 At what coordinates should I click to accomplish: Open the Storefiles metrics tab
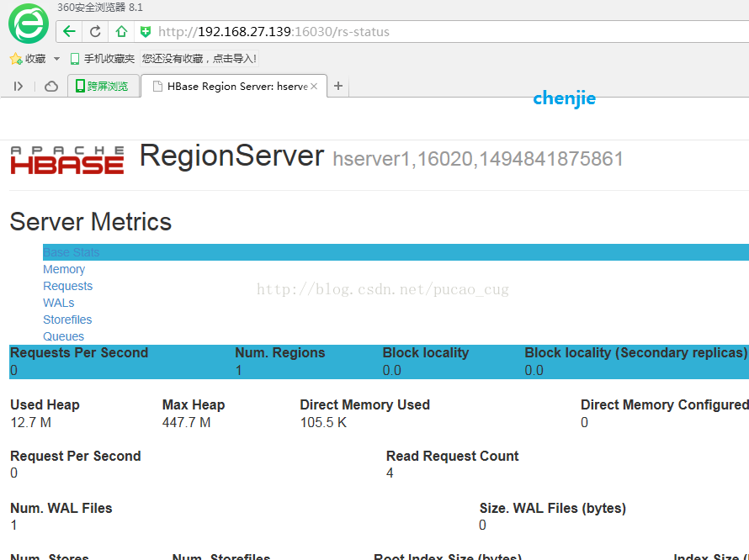click(x=67, y=320)
